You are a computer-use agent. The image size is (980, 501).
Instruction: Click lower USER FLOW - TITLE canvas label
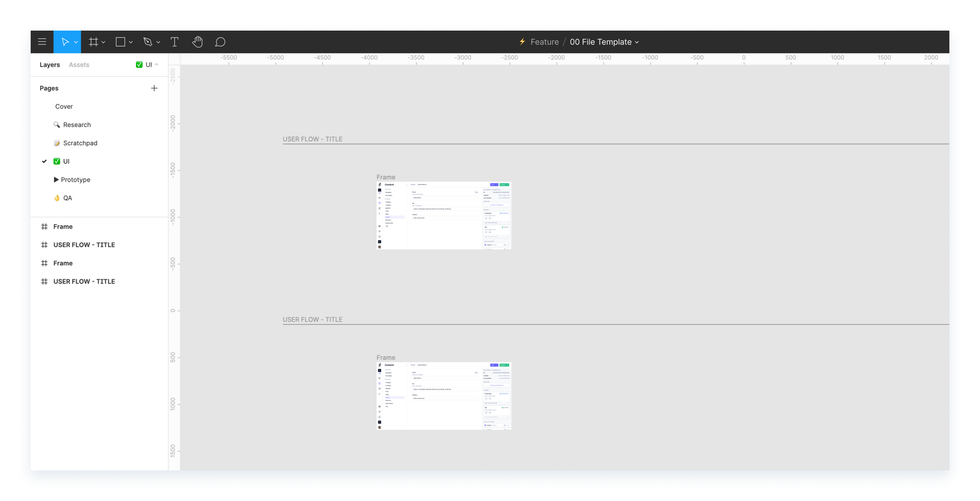point(312,319)
